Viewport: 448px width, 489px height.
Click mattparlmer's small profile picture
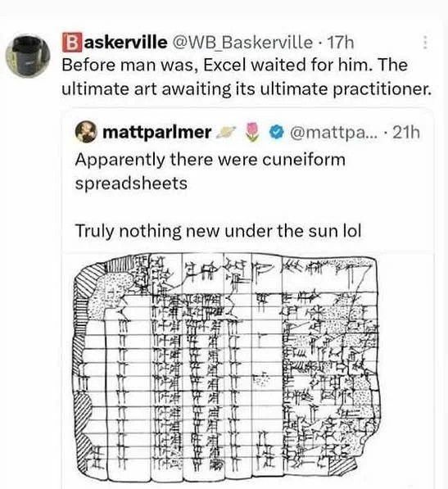(x=86, y=132)
